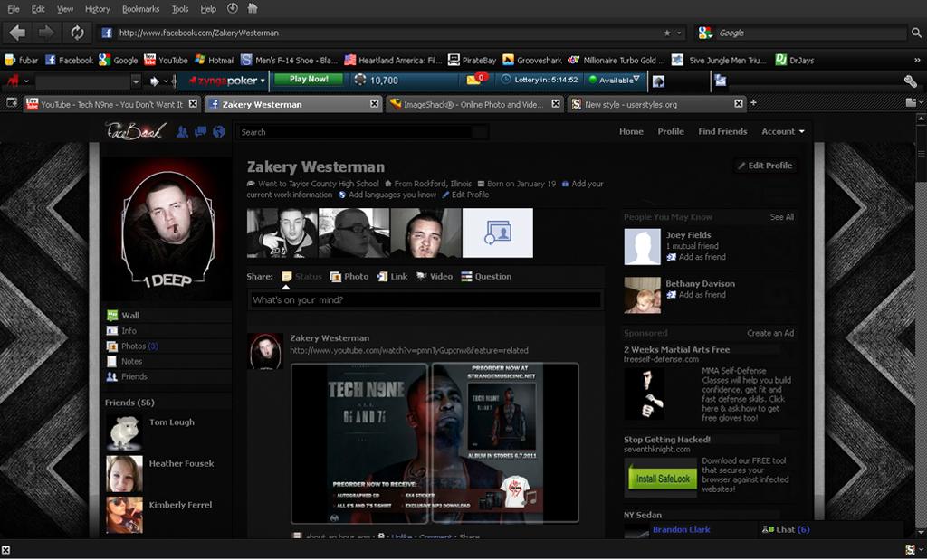Screen dimensions: 927x560
Task: Open the Find Friends link
Action: [x=722, y=132]
